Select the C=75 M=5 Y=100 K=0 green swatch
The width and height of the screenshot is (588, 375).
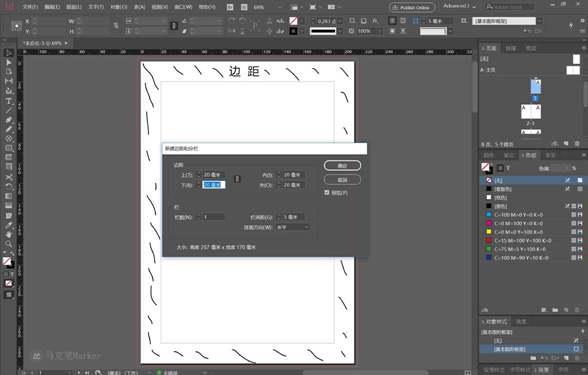[x=532, y=249]
